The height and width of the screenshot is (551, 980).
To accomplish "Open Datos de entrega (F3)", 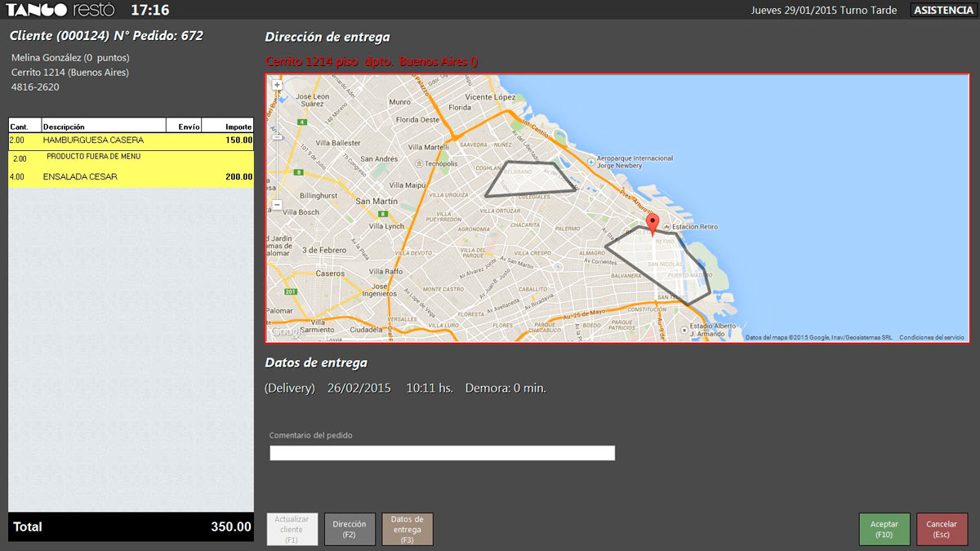I will point(408,529).
